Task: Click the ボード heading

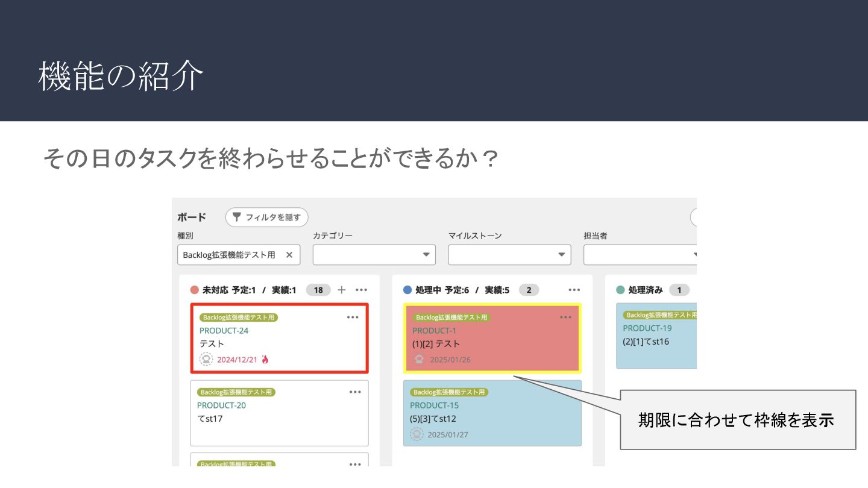Action: click(x=192, y=217)
